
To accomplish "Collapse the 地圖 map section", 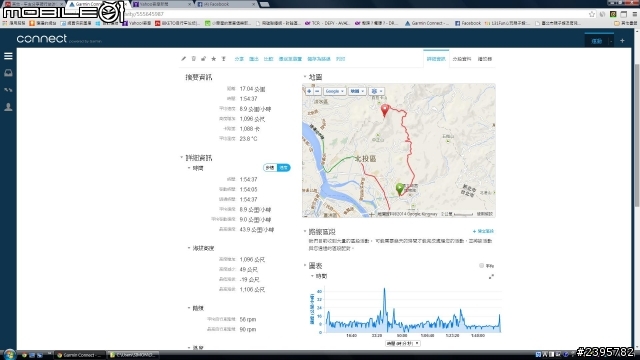I will [x=304, y=77].
